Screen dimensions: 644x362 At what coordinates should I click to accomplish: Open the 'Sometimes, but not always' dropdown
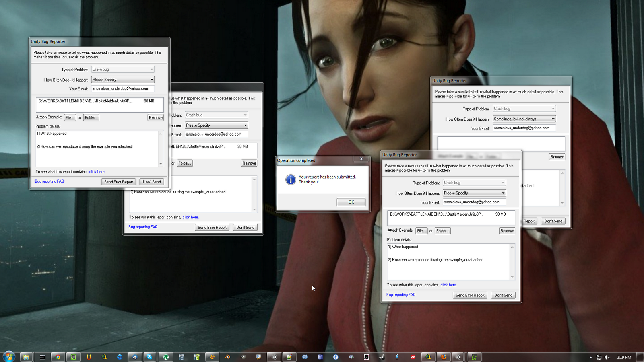coord(524,119)
